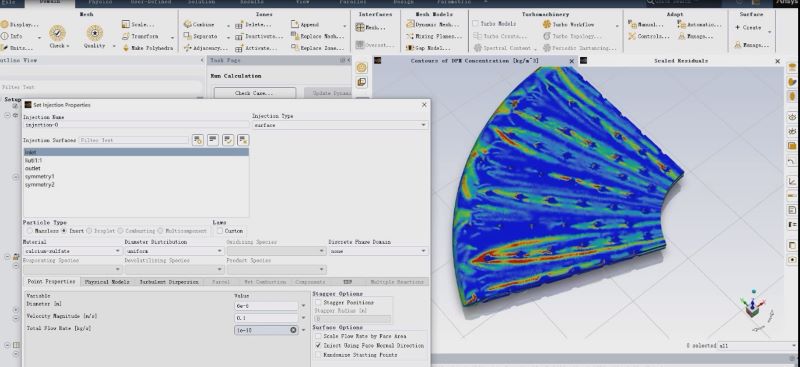This screenshot has width=800, height=367.
Task: Open the Contours of DPM Concentration tab
Action: [474, 61]
